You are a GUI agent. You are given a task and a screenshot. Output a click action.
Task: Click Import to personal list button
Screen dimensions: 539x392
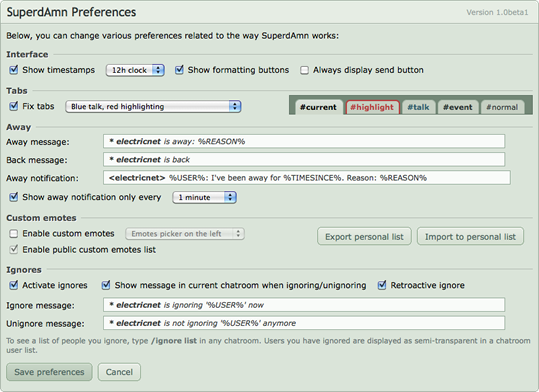pos(470,237)
